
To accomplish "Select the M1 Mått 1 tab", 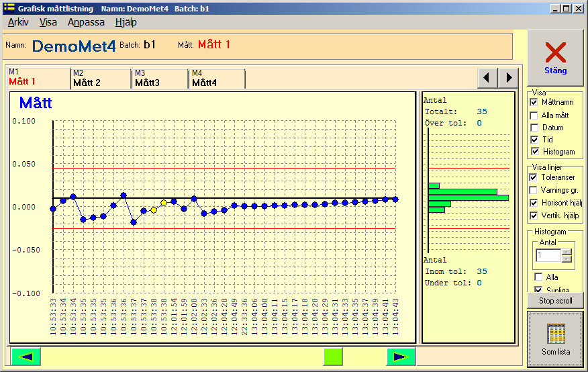I will 39,78.
